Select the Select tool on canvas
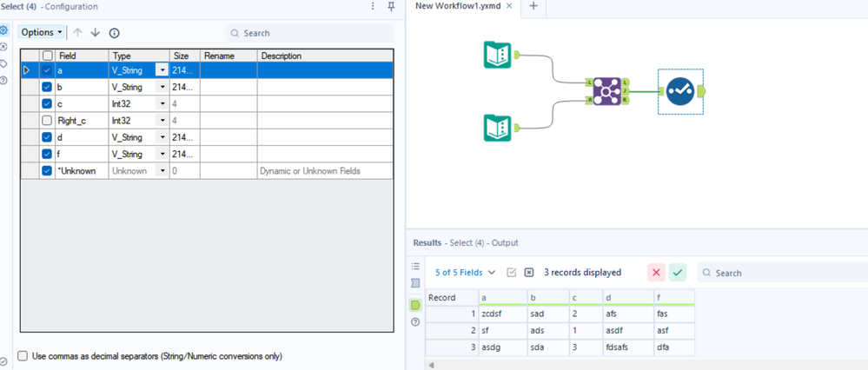868x370 pixels. tap(680, 91)
